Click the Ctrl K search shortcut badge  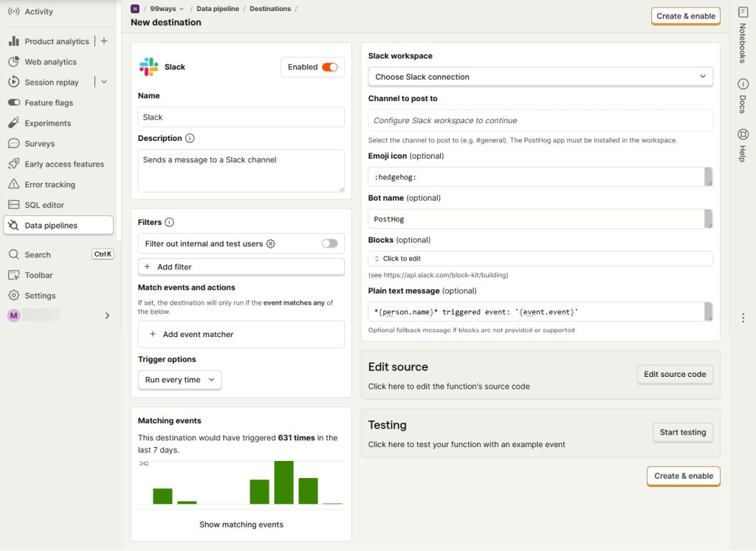coord(103,254)
